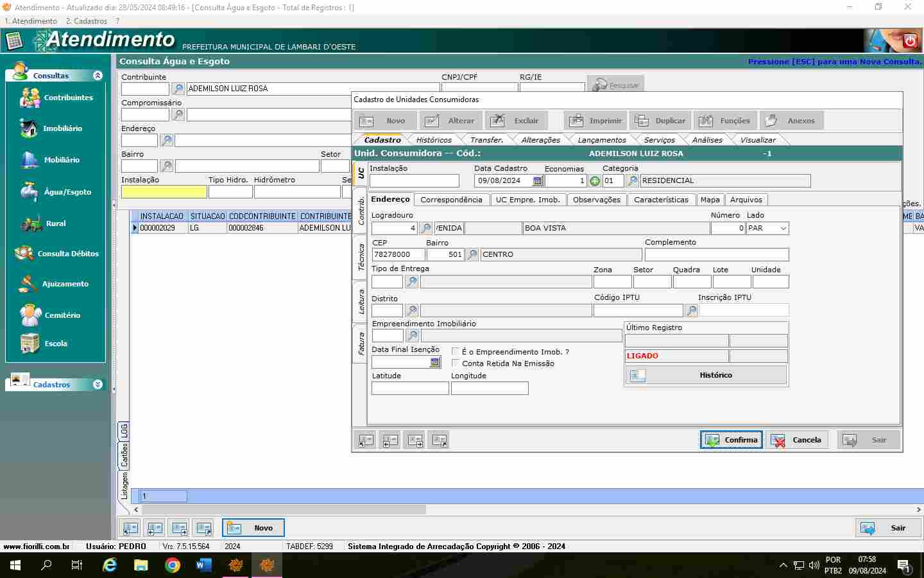Switch to the Históricos tab

point(433,140)
